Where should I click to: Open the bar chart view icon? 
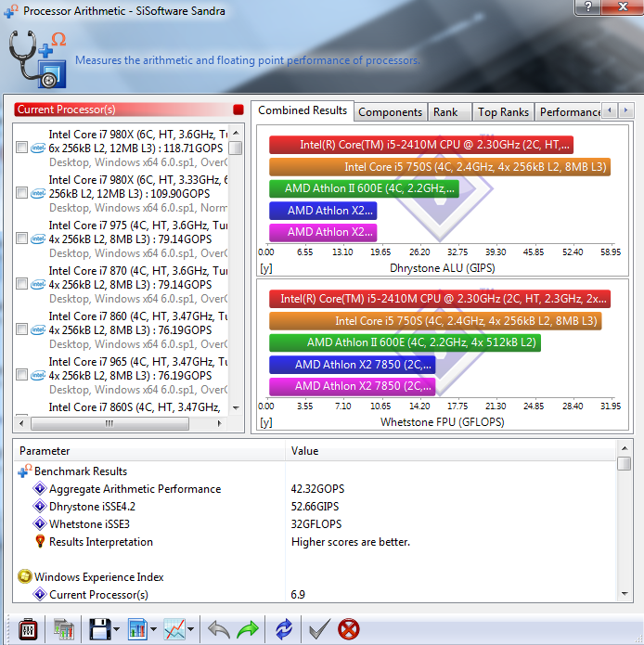click(137, 629)
